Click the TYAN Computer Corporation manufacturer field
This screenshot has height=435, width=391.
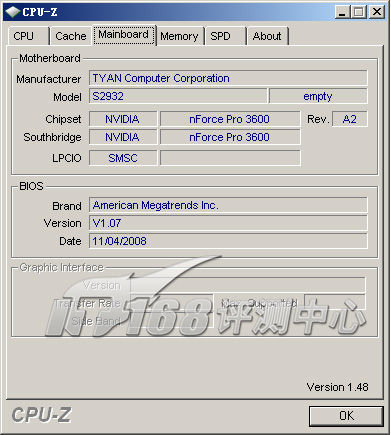228,78
